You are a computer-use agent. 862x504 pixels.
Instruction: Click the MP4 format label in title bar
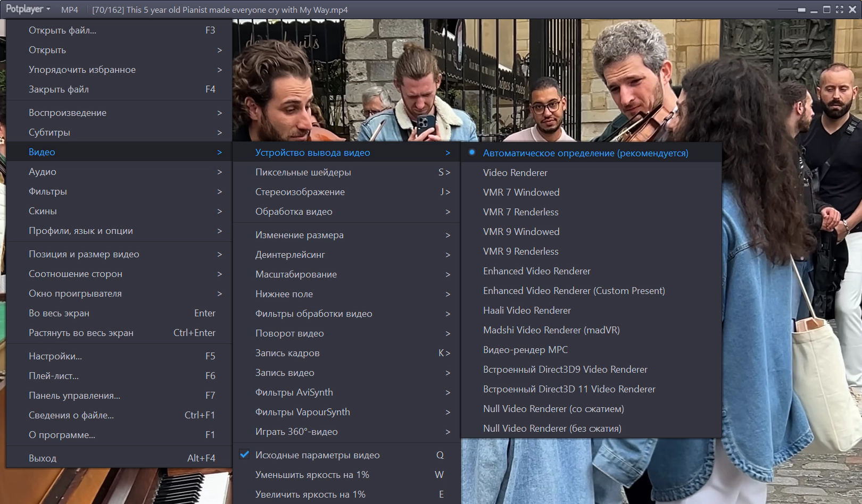[x=70, y=10]
